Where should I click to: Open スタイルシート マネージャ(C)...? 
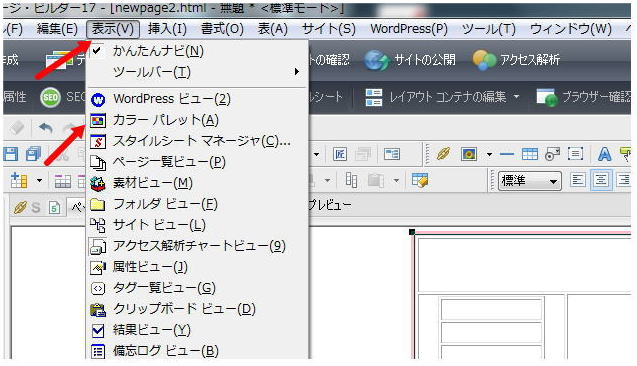(x=197, y=141)
